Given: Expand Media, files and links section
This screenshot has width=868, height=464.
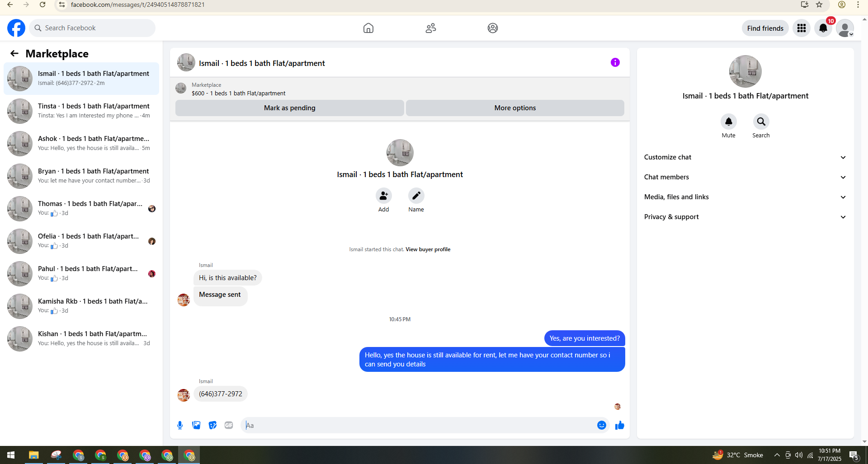Looking at the screenshot, I should pyautogui.click(x=745, y=197).
